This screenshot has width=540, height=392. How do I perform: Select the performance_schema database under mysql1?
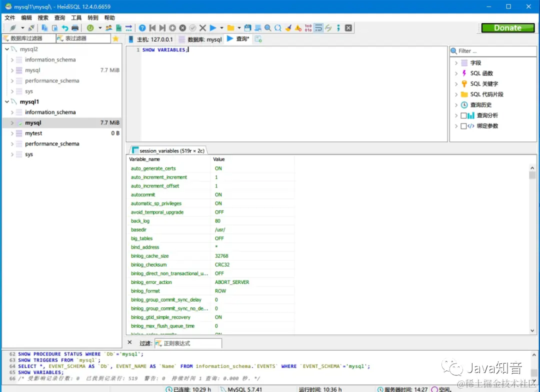point(52,143)
